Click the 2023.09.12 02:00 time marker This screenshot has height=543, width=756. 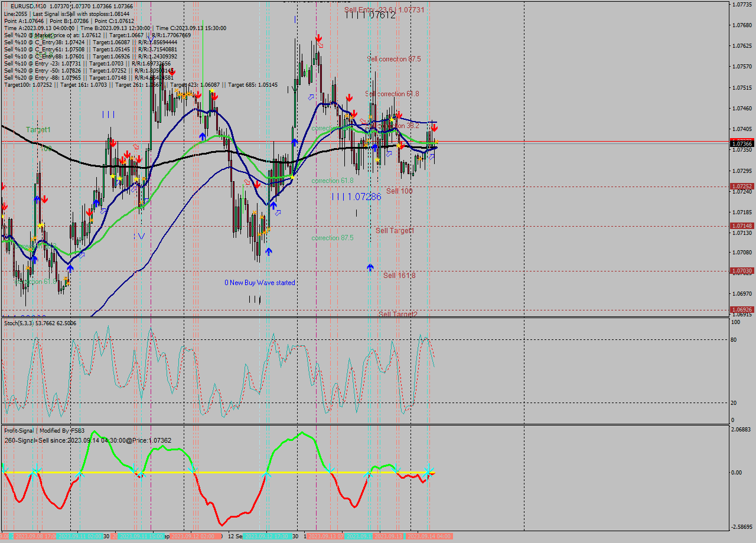[x=193, y=536]
